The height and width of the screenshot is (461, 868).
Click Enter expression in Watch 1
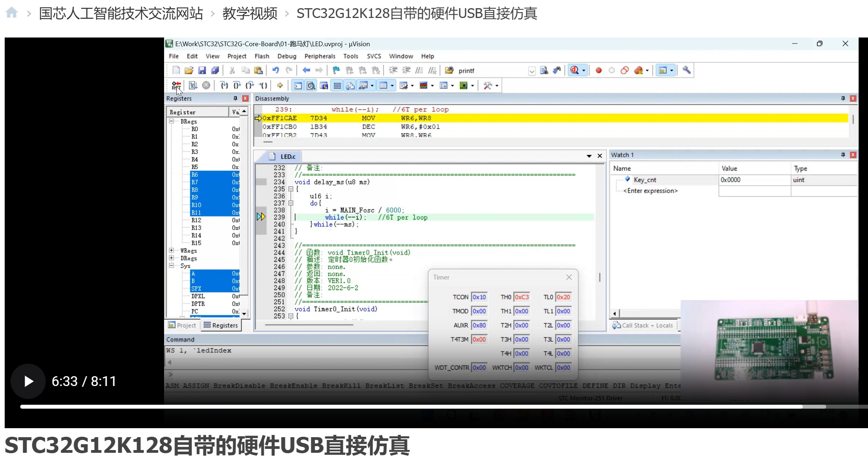coord(650,191)
